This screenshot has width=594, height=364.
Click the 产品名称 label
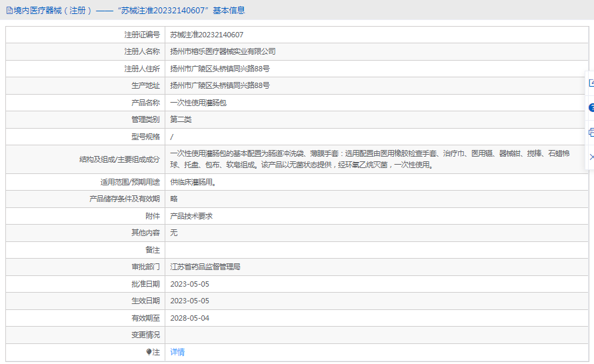click(x=145, y=103)
